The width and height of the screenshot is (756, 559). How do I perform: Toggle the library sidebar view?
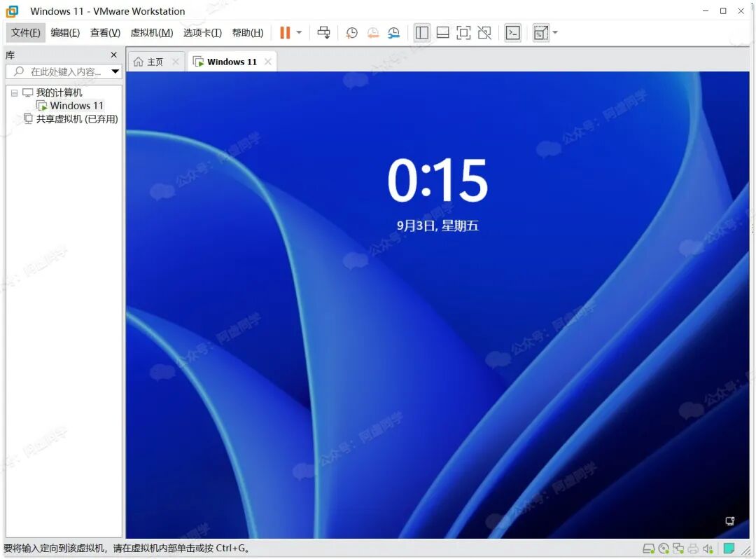[x=421, y=33]
